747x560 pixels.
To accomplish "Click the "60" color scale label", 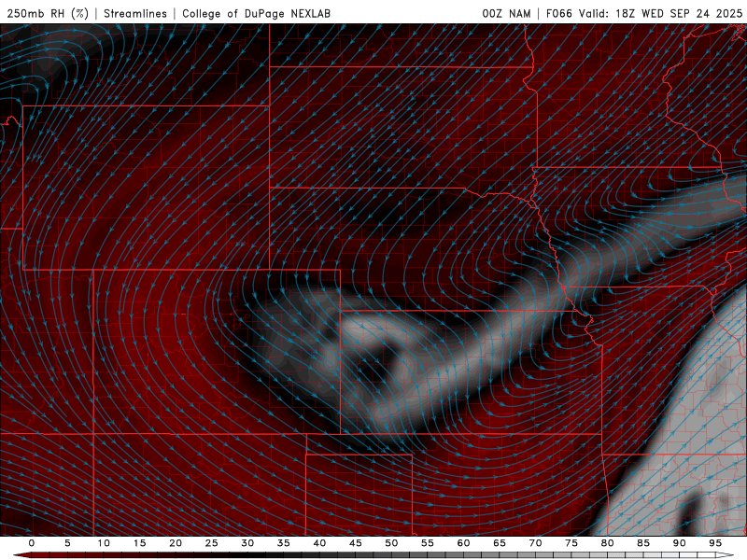I will [463, 543].
